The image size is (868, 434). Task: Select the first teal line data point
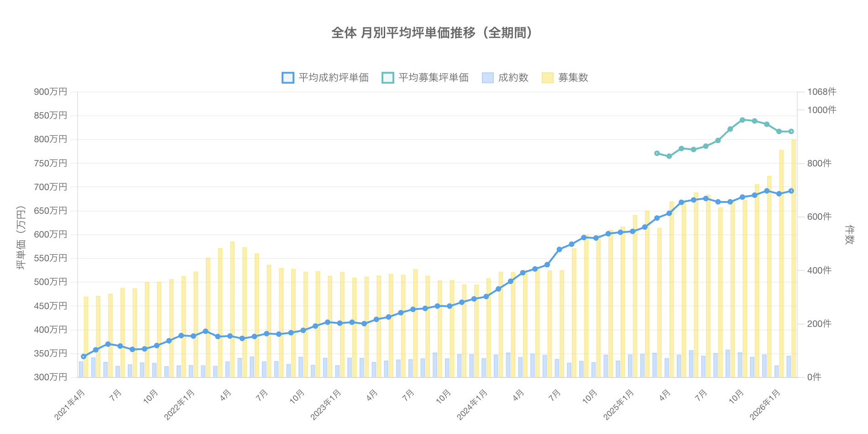[x=657, y=153]
